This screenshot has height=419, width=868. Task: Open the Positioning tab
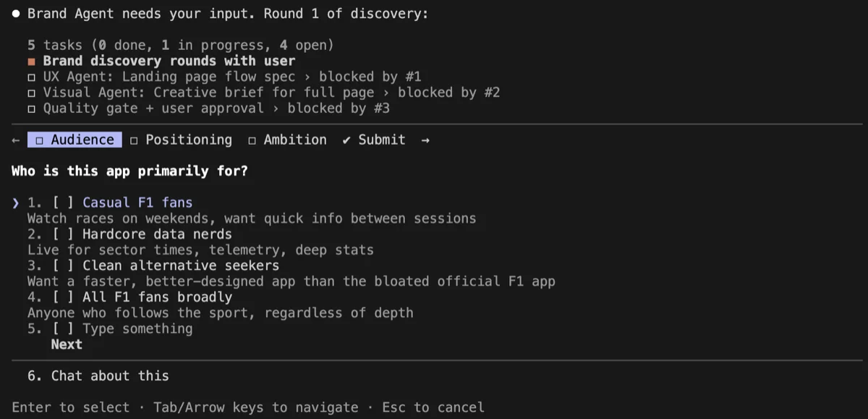tap(182, 140)
